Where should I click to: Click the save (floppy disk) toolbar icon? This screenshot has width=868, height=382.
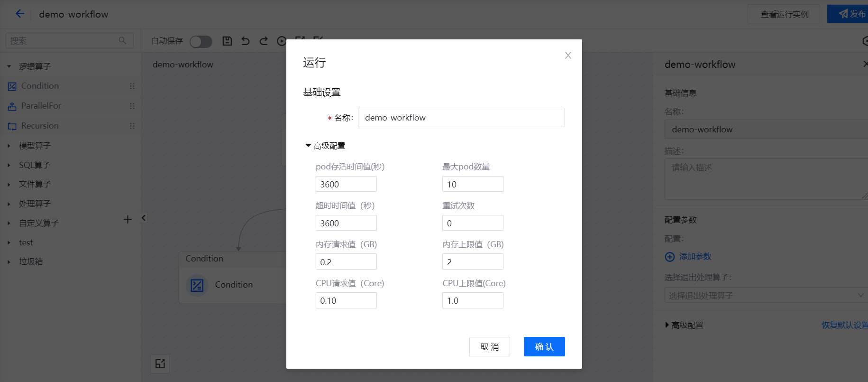[227, 41]
